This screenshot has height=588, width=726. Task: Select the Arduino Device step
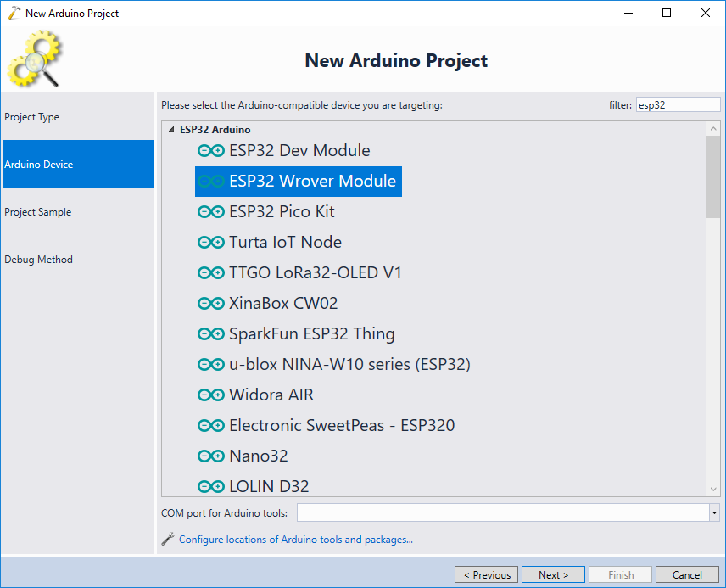pos(78,164)
